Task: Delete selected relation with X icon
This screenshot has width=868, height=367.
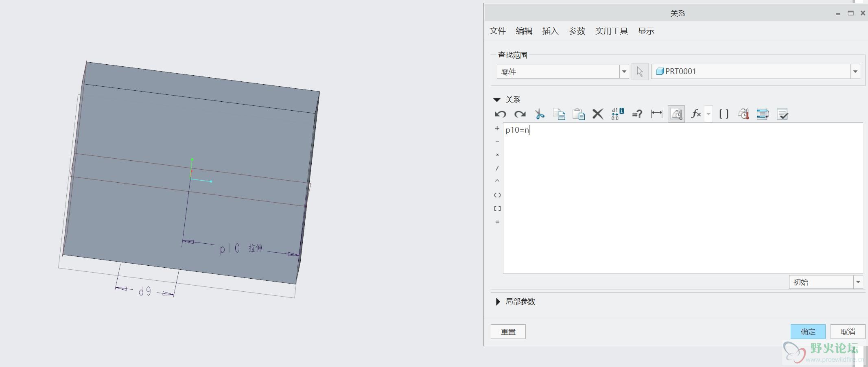Action: pyautogui.click(x=598, y=114)
